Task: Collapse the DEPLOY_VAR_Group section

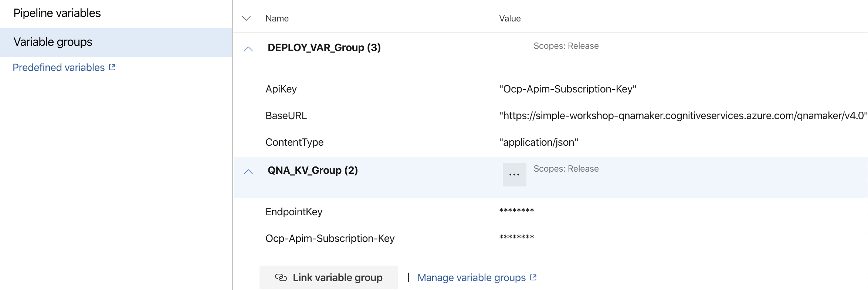Action: [248, 49]
